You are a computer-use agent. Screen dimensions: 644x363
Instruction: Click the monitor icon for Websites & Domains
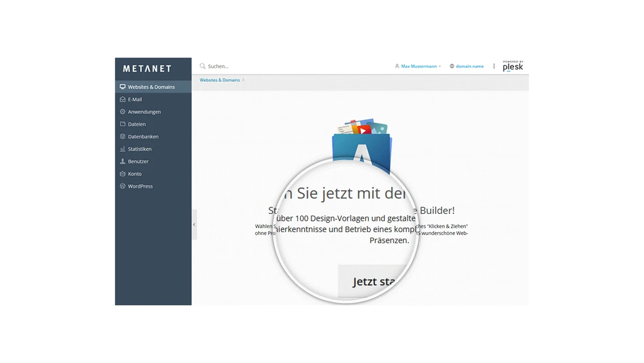pyautogui.click(x=123, y=87)
